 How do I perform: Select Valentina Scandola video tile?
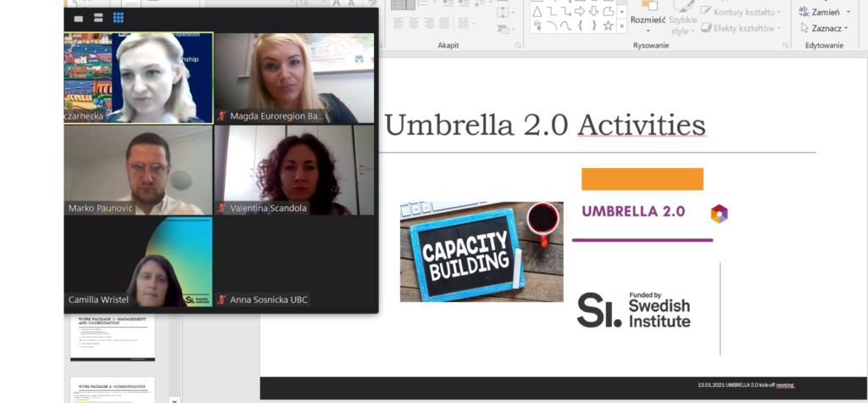tap(294, 171)
